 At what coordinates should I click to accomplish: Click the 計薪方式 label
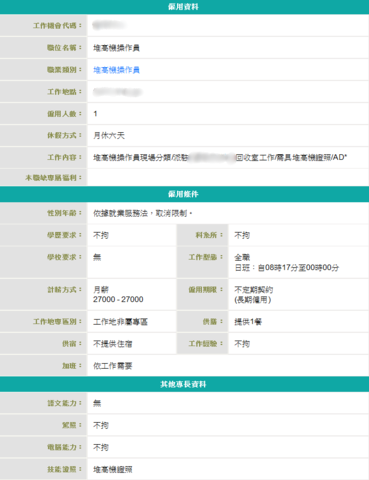tap(64, 289)
